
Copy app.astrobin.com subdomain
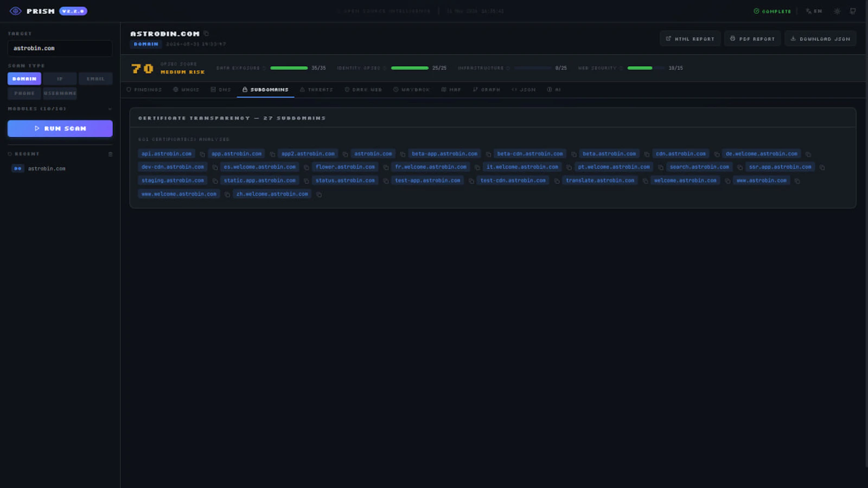[272, 155]
